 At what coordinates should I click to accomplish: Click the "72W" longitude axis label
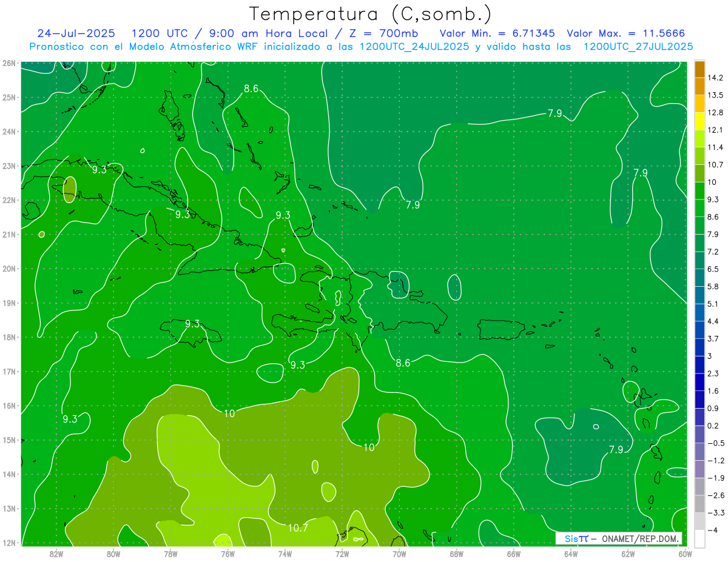pyautogui.click(x=342, y=554)
